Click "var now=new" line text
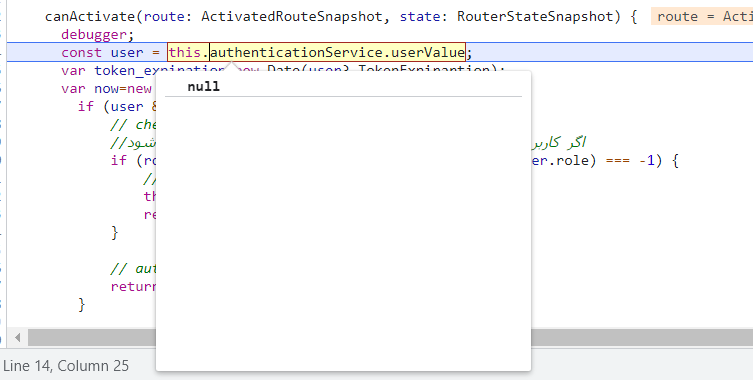 tap(107, 88)
